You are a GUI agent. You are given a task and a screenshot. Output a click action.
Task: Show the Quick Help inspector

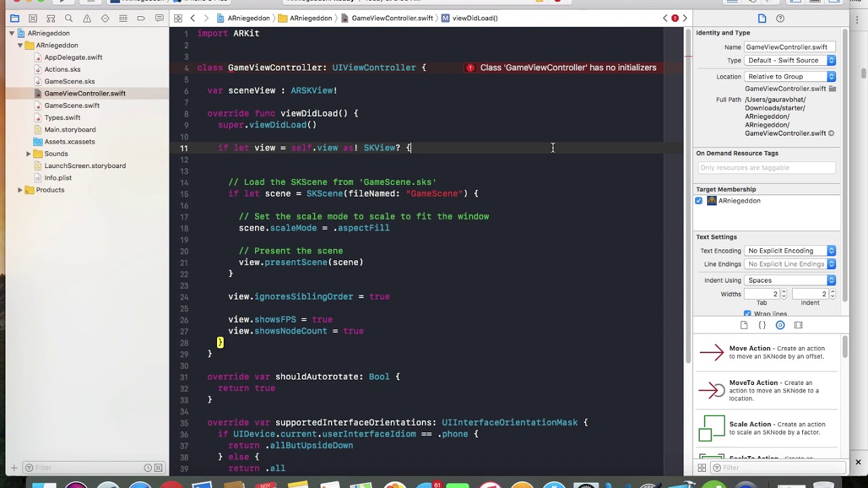[780, 19]
